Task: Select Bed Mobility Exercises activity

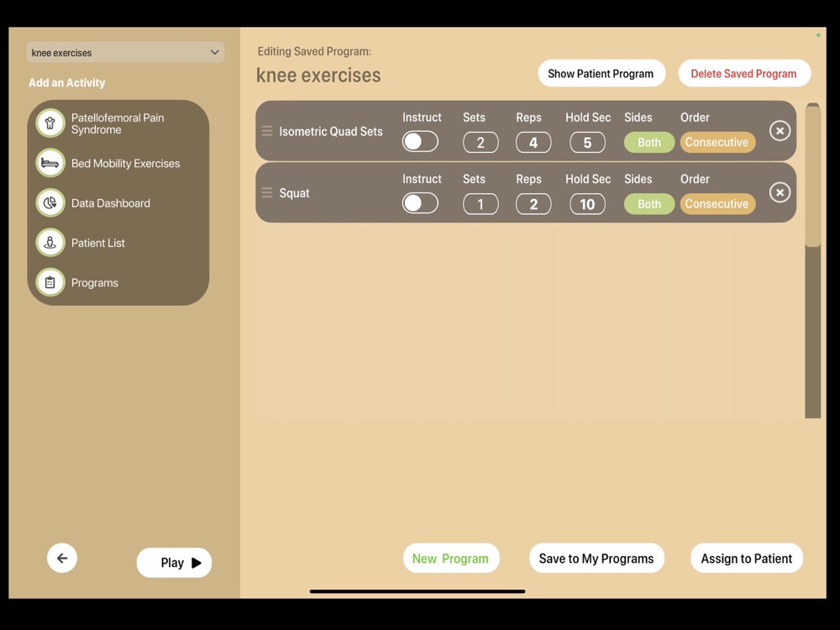Action: click(118, 163)
